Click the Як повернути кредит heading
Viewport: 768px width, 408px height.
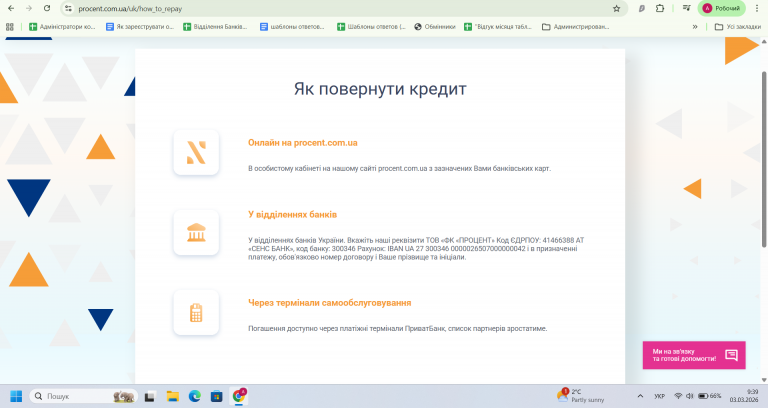pyautogui.click(x=380, y=89)
